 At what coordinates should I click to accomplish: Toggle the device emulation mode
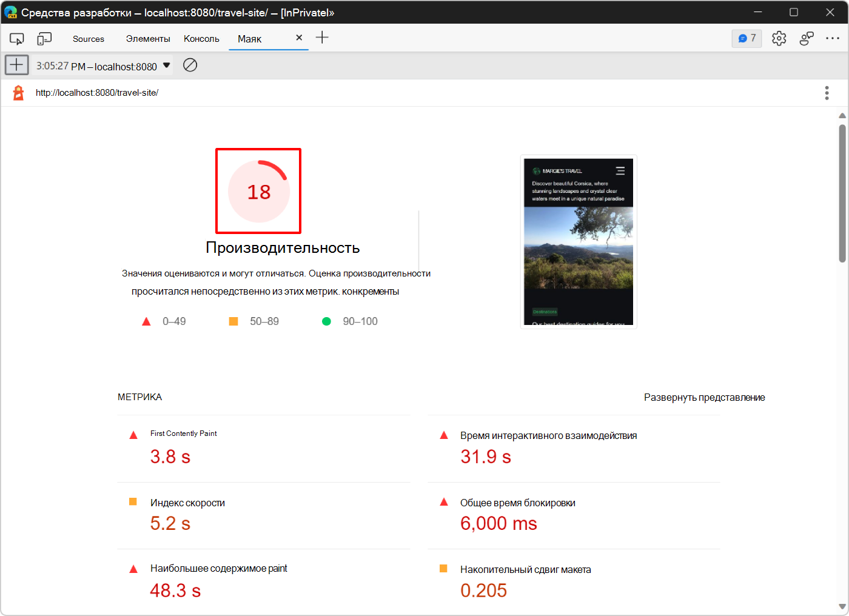43,38
